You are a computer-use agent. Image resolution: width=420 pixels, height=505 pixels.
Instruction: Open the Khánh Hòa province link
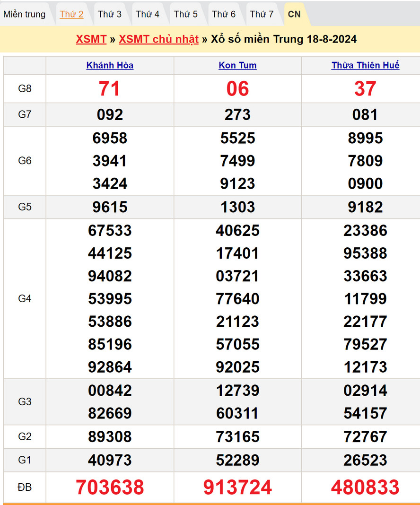(x=110, y=65)
